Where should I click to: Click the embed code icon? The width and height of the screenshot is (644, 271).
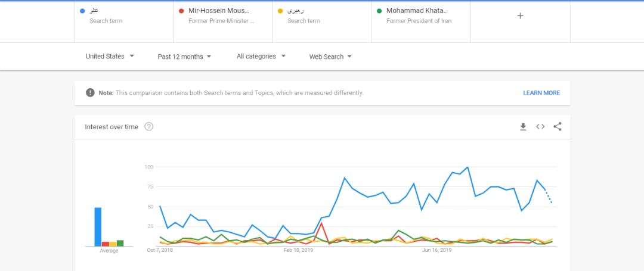click(540, 126)
